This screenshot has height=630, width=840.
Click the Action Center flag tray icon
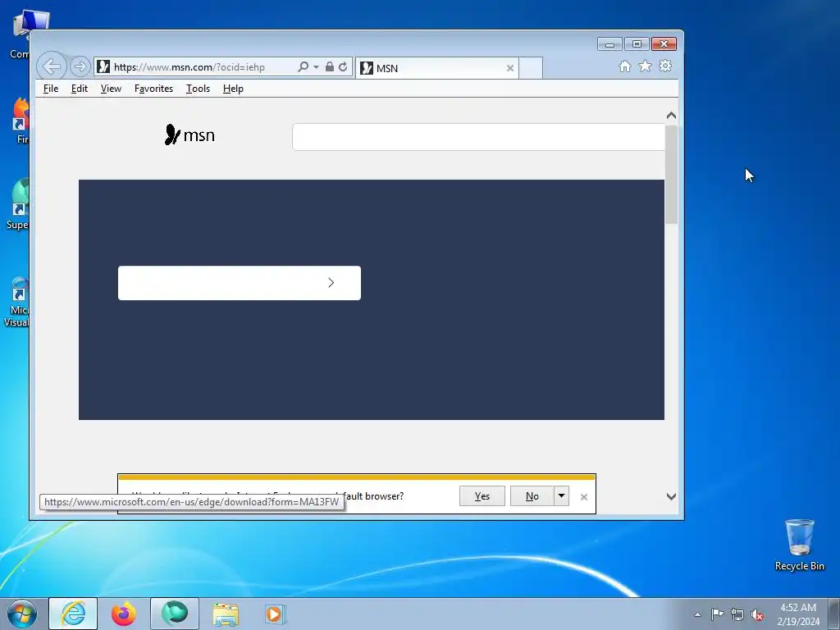[x=717, y=614]
